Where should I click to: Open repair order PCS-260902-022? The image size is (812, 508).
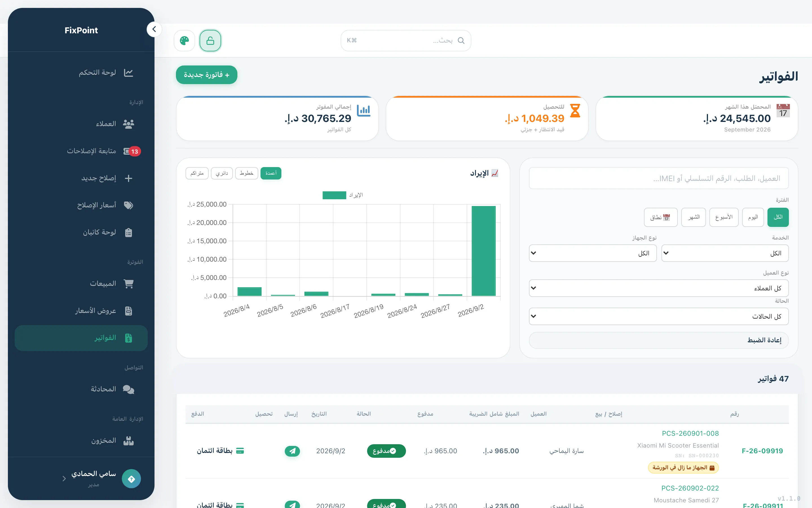click(690, 488)
